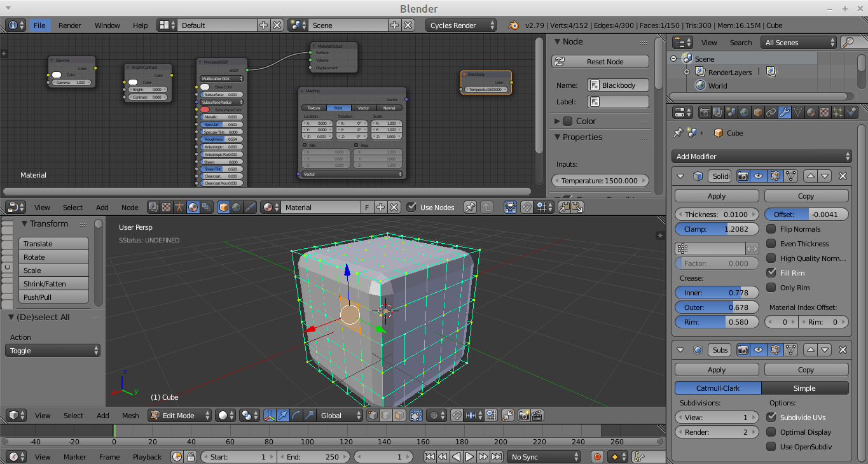Toggle Solidify modifier viewport eye visibility
Screen dimensions: 868x464
[758, 176]
